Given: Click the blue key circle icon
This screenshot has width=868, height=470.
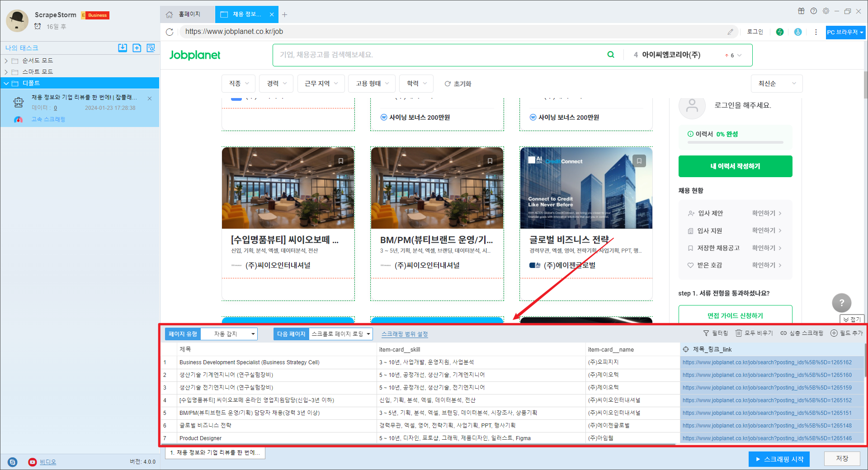Looking at the screenshot, I should click(x=798, y=32).
